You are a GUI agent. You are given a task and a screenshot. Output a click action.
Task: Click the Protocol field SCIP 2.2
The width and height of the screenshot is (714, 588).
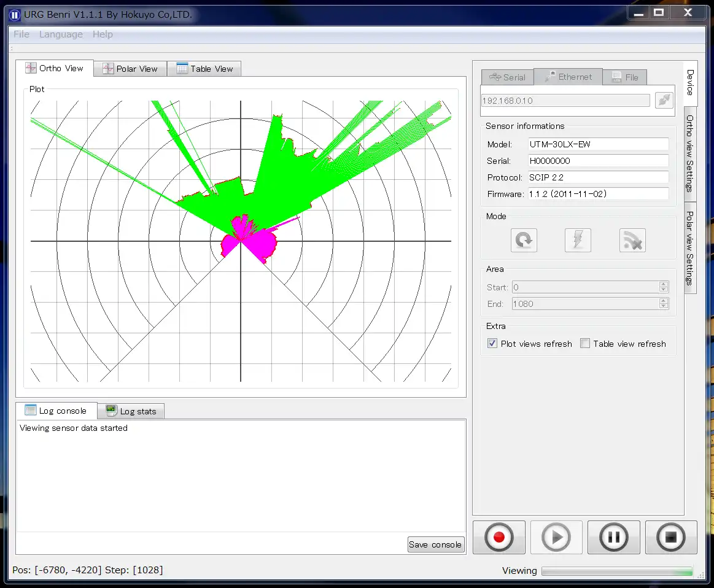[x=599, y=177]
